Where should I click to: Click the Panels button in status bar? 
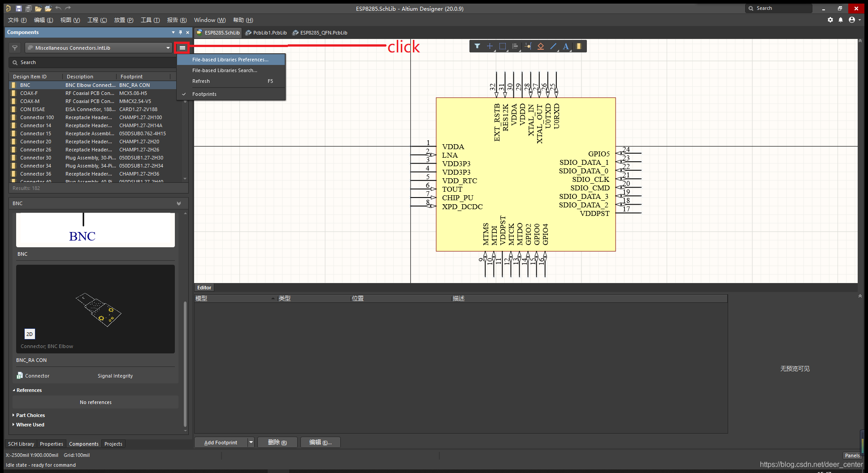(852, 456)
